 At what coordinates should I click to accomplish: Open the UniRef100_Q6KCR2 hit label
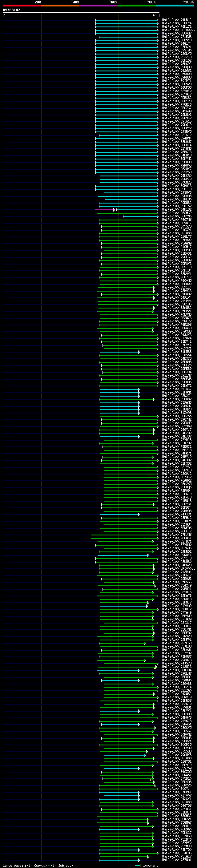coord(176,64)
